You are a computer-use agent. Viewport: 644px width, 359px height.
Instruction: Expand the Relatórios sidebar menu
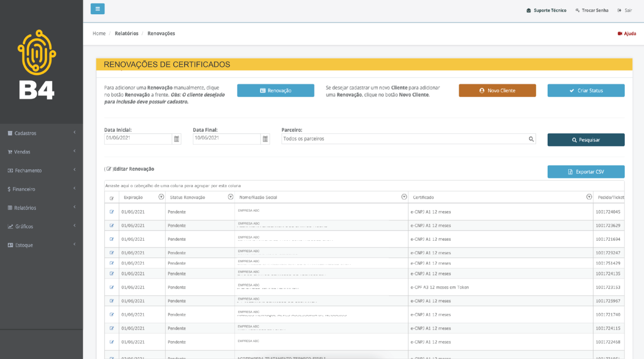(x=42, y=207)
